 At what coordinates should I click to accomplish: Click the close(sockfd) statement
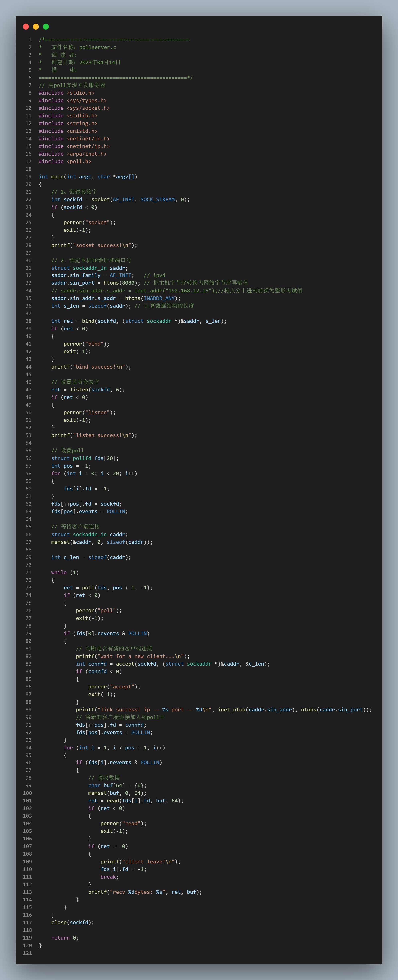coord(72,922)
